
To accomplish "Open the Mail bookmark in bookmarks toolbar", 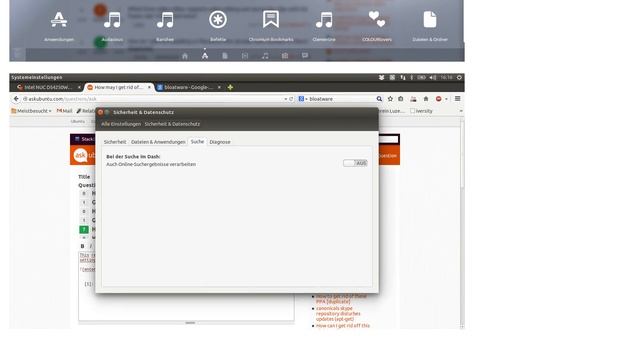I will pyautogui.click(x=64, y=111).
